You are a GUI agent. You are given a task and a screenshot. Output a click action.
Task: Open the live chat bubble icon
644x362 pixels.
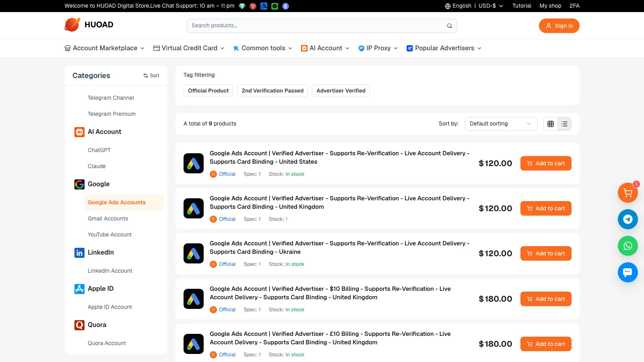point(627,272)
